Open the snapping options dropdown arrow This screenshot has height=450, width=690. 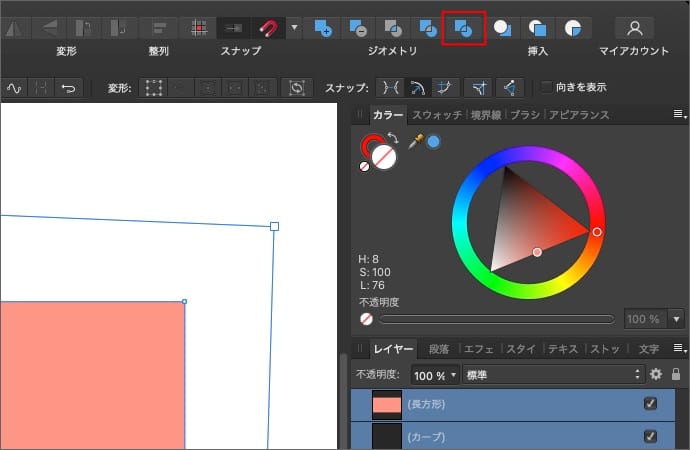(x=293, y=28)
